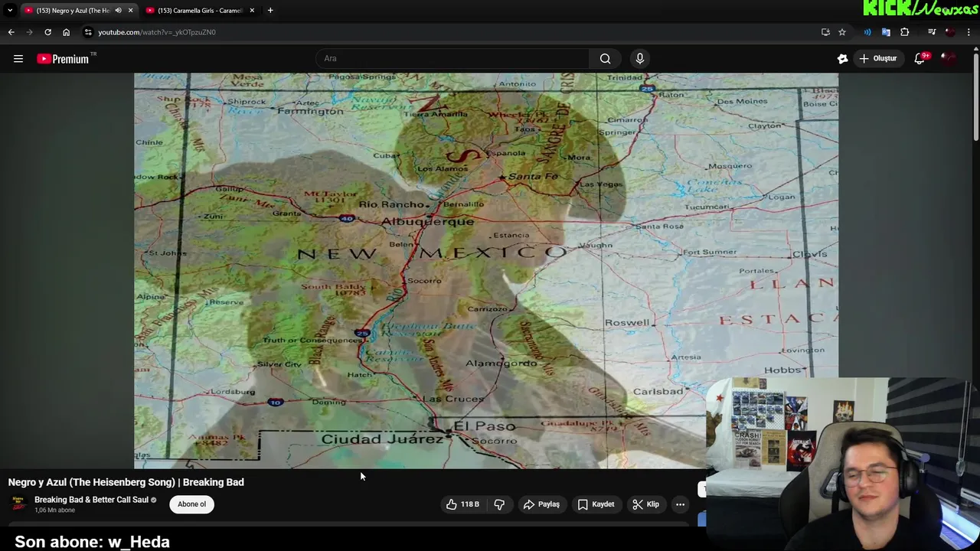Click the channel avatar thumbnail

18,504
